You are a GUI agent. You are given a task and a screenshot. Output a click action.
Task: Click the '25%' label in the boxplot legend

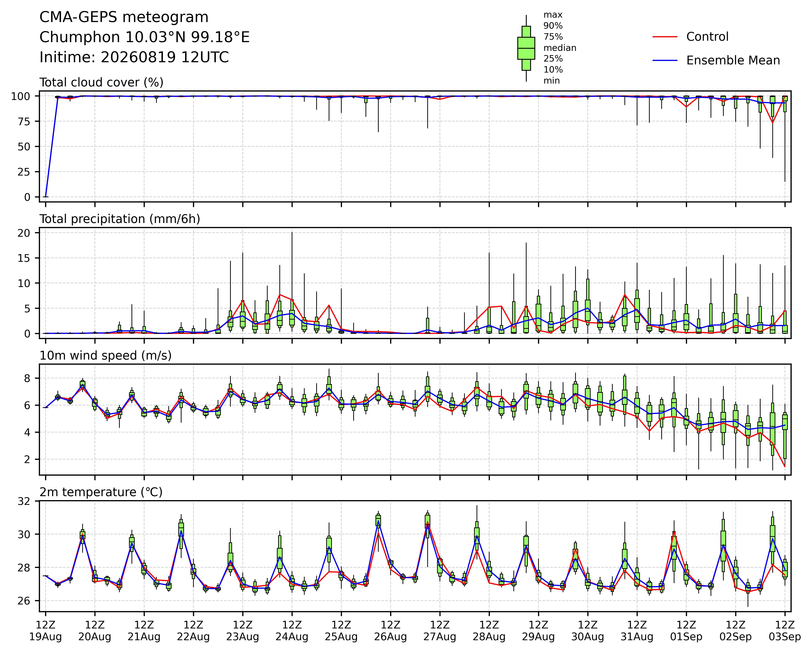point(553,59)
